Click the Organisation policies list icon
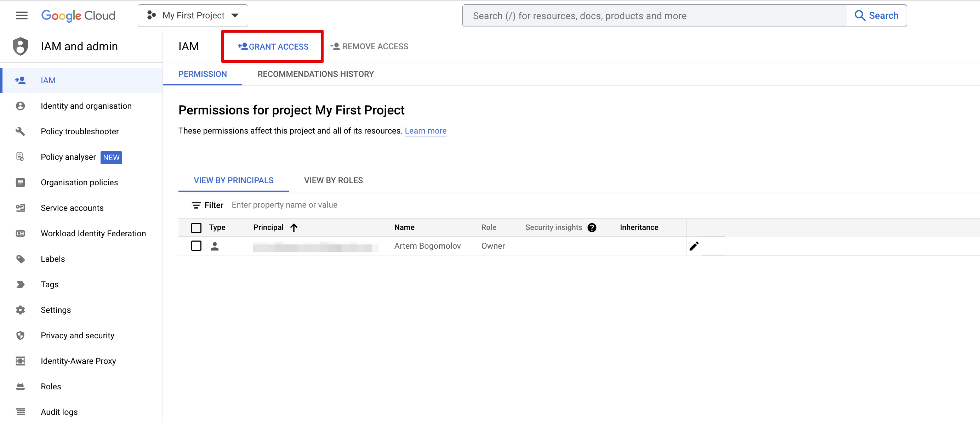980x423 pixels. point(21,182)
